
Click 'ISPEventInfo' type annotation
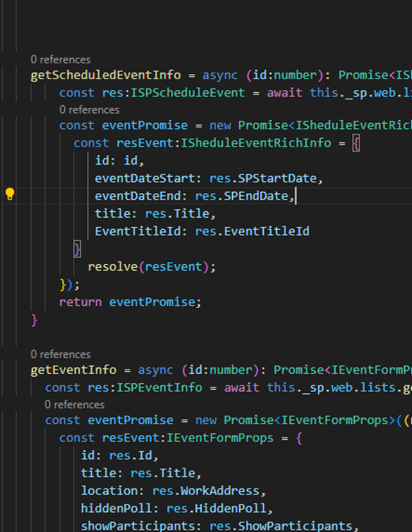coord(159,387)
